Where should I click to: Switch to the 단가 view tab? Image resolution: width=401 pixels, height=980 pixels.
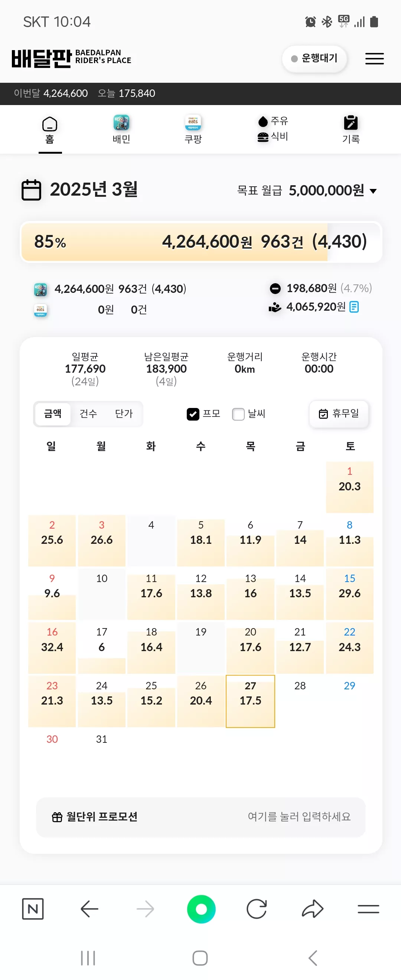point(124,414)
